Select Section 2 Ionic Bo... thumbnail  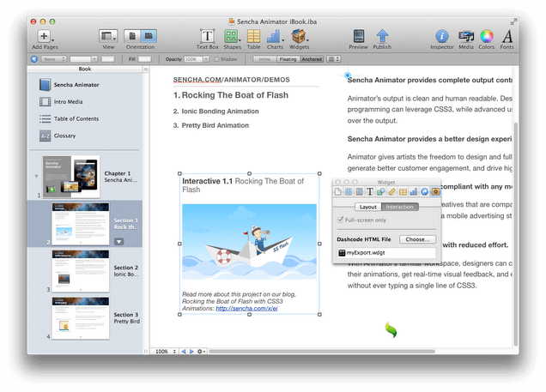(81, 271)
